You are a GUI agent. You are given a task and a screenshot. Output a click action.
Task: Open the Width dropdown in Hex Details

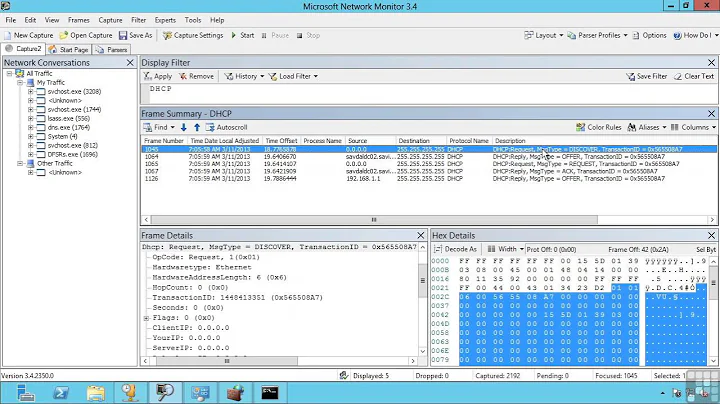tap(505, 249)
